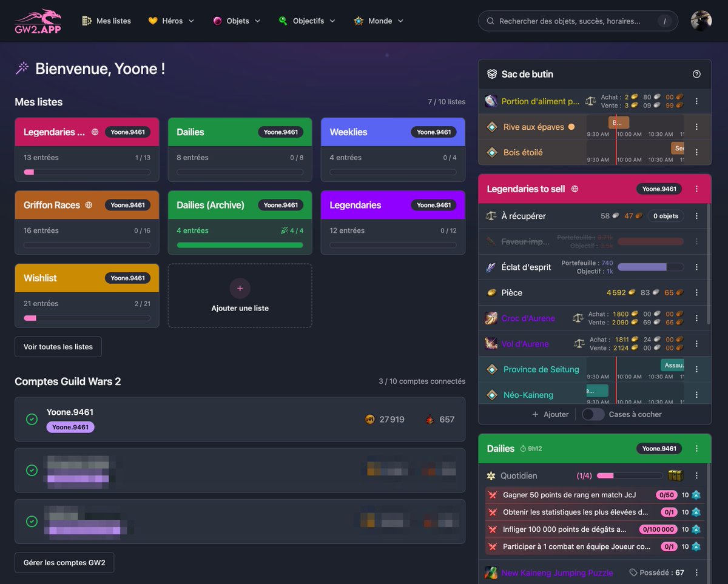This screenshot has width=728, height=584.
Task: Click the Portion d'aliment item icon
Action: click(x=491, y=101)
